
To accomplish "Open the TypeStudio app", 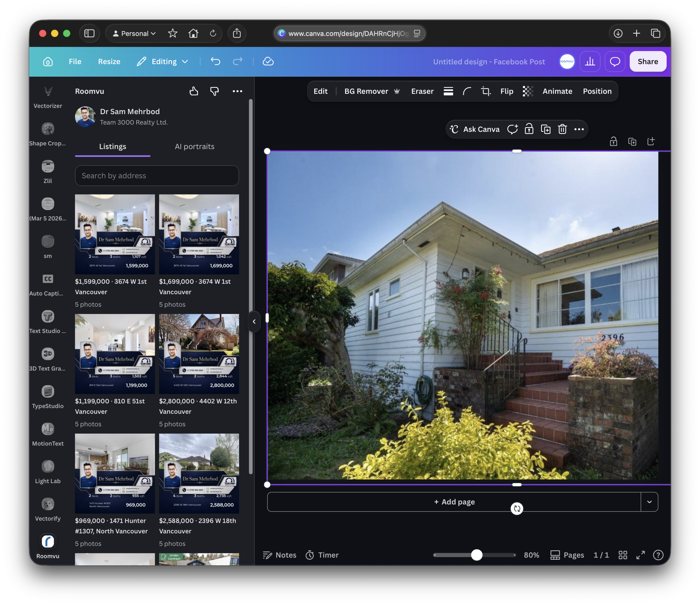I will [x=48, y=396].
